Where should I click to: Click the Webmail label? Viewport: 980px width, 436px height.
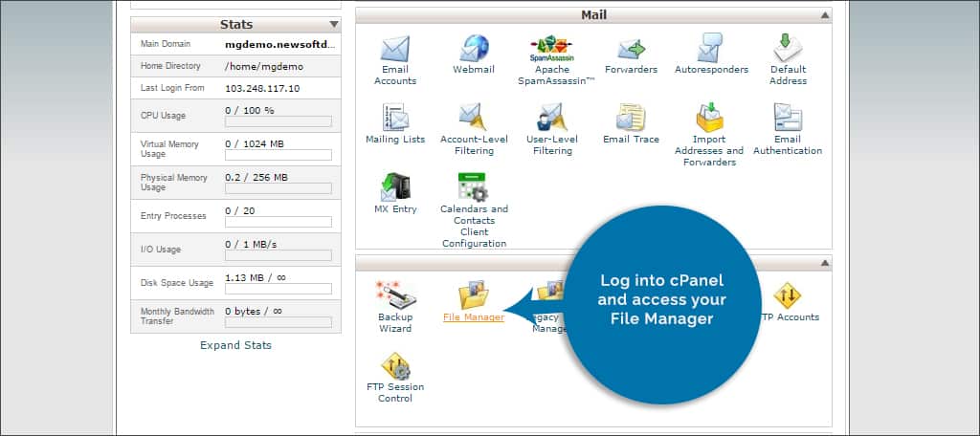pyautogui.click(x=475, y=70)
